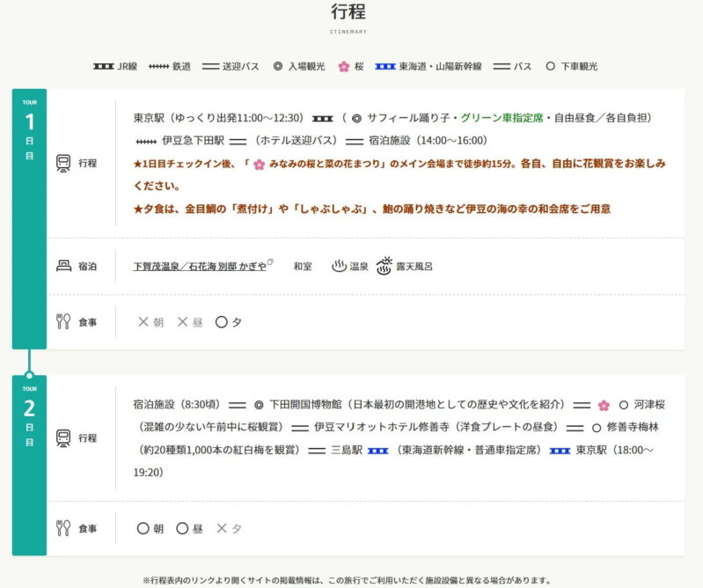Click the double-circle icon before 下田開国博物館
The width and height of the screenshot is (703, 588).
pyautogui.click(x=259, y=405)
